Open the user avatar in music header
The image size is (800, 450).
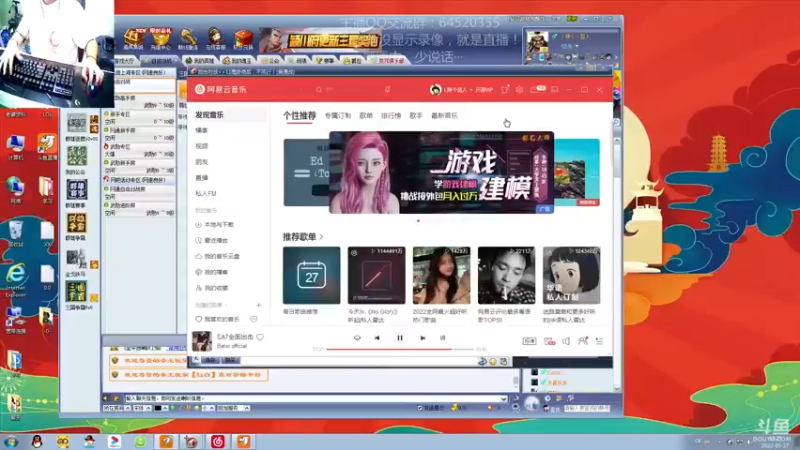pos(435,90)
